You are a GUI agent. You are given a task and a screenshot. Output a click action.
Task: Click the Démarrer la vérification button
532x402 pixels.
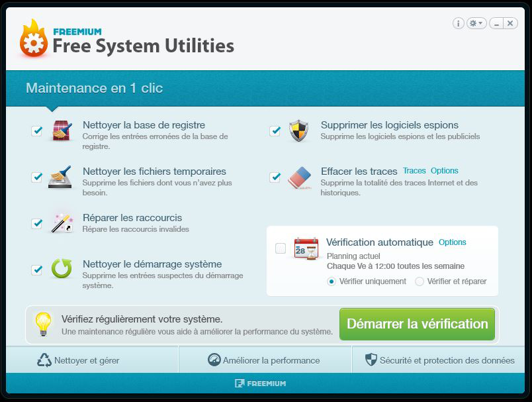point(418,324)
